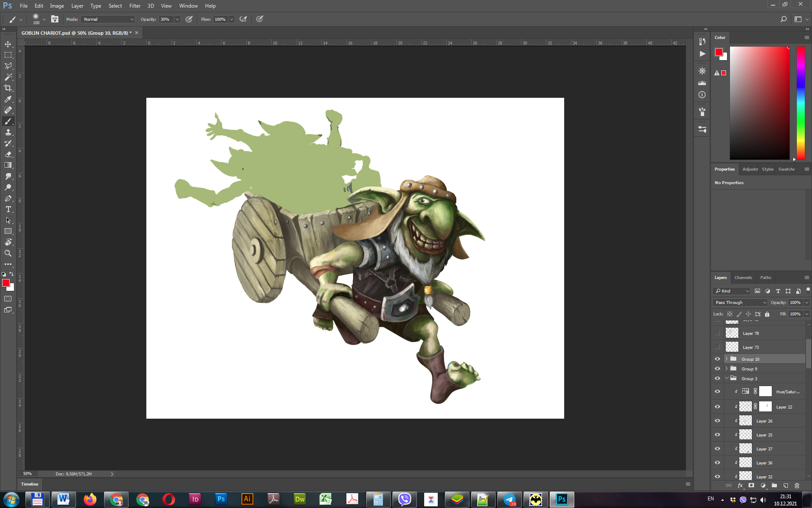
Task: Switch to the Paths tab
Action: pos(765,278)
